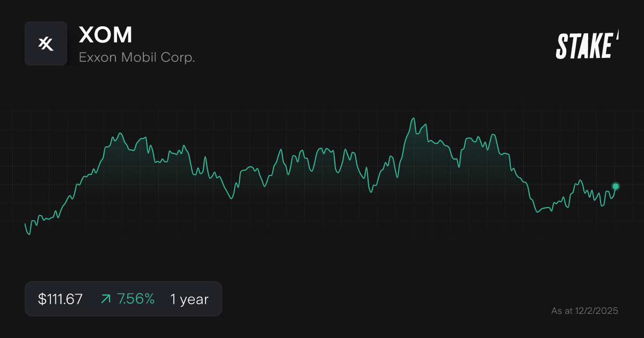
Task: Enable the dark summary card highlight
Action: point(123,298)
